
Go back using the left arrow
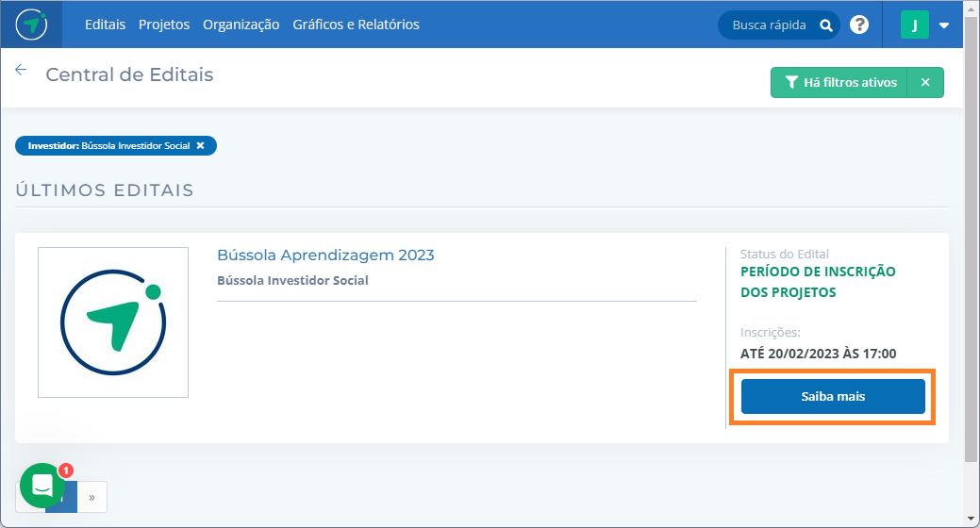coord(22,70)
